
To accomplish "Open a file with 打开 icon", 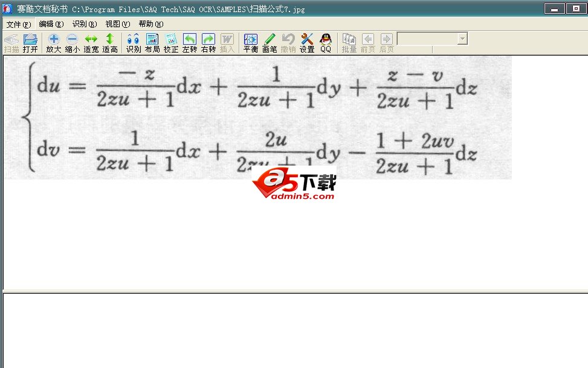I will pos(30,43).
